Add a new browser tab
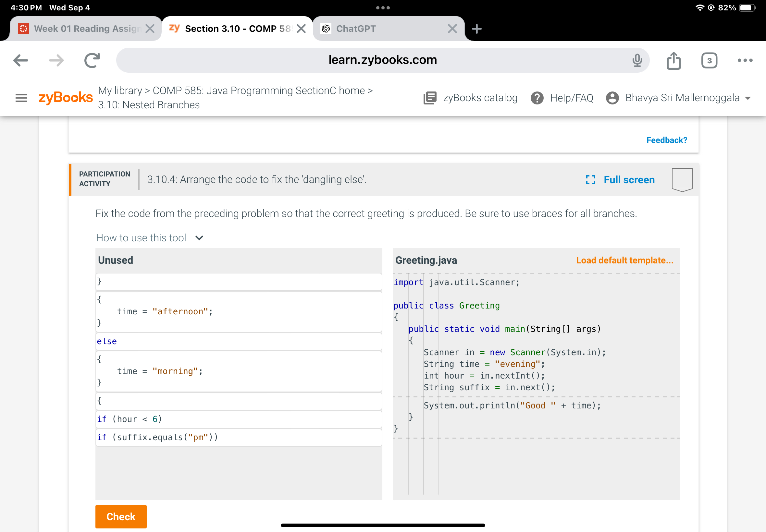The width and height of the screenshot is (766, 532). 476,29
